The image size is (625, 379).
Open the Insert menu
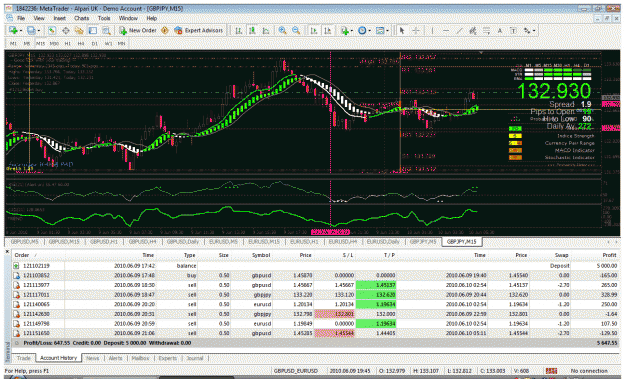point(59,18)
